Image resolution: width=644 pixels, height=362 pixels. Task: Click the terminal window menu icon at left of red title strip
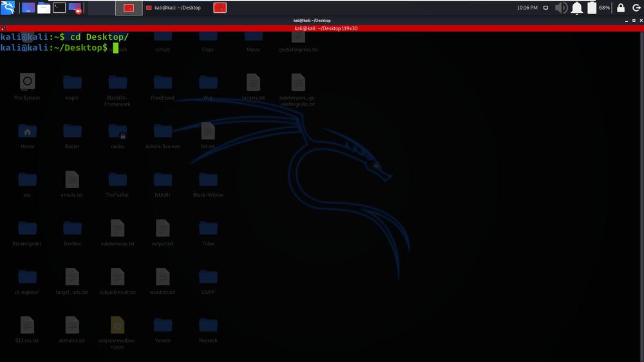(3, 28)
